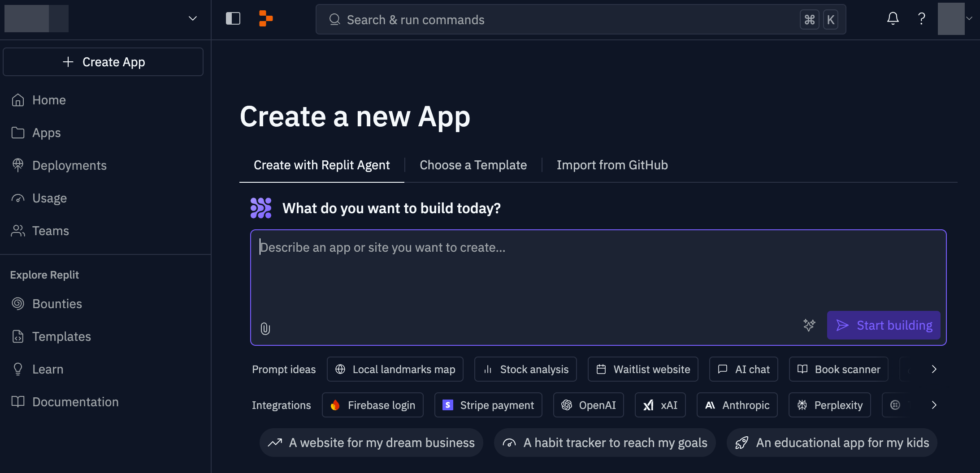980x473 pixels.
Task: Open the Usage page
Action: pyautogui.click(x=49, y=198)
